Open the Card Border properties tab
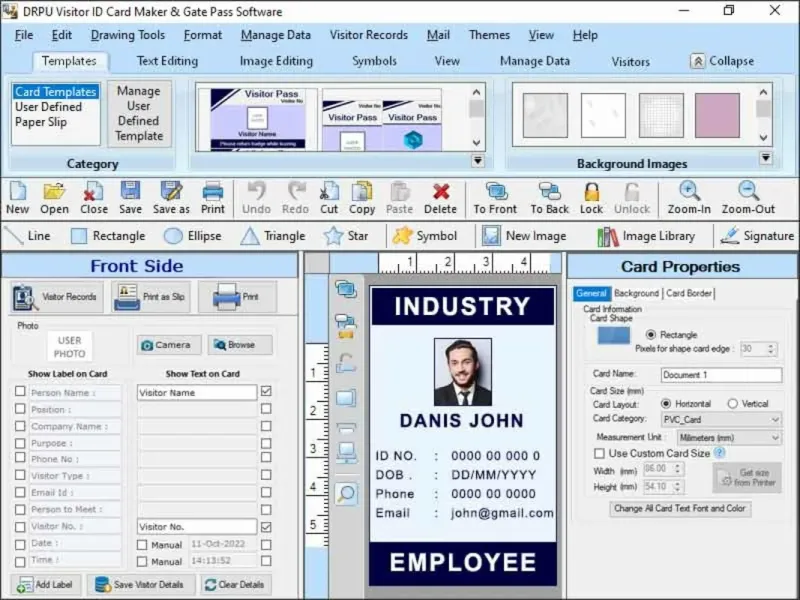The height and width of the screenshot is (600, 800). (689, 293)
